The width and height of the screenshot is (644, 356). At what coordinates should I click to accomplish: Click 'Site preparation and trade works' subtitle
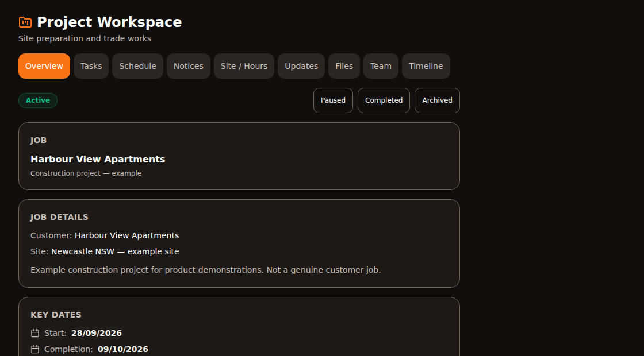pyautogui.click(x=85, y=38)
